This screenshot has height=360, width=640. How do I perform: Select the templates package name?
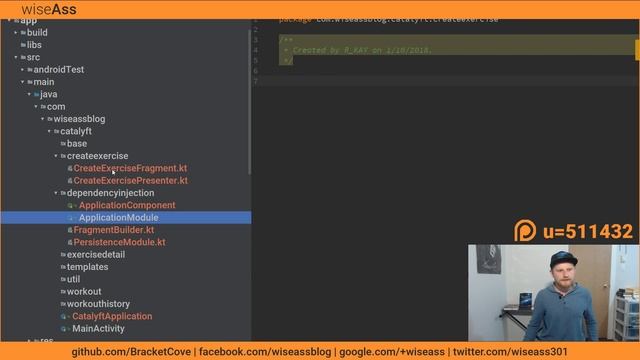tap(87, 267)
